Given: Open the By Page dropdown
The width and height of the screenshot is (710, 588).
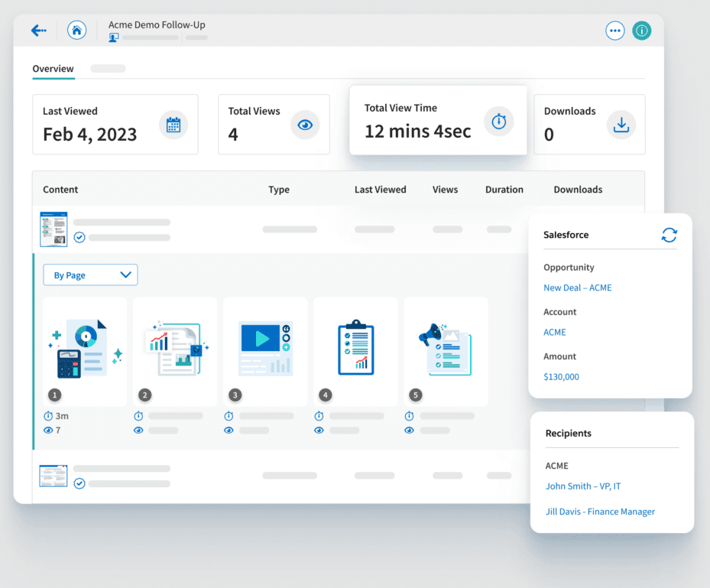Looking at the screenshot, I should pyautogui.click(x=90, y=275).
